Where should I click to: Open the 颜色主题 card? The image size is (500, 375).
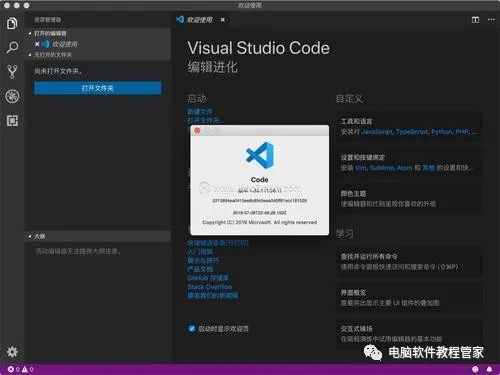(x=410, y=198)
